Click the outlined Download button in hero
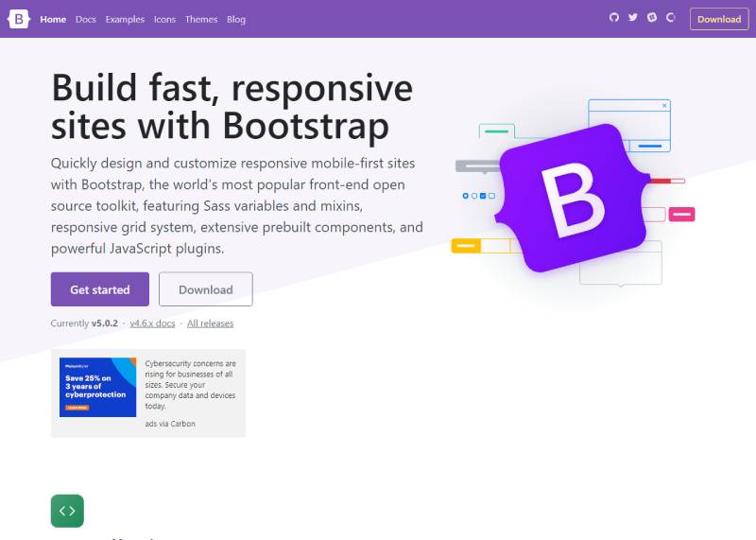Image resolution: width=756 pixels, height=540 pixels. 206,289
